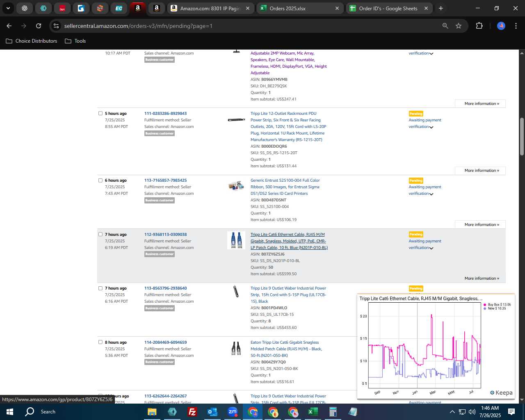Open Tripp Lite 12-Outlet Rackmount PDU product link
This screenshot has width=525, height=420.
click(x=288, y=126)
